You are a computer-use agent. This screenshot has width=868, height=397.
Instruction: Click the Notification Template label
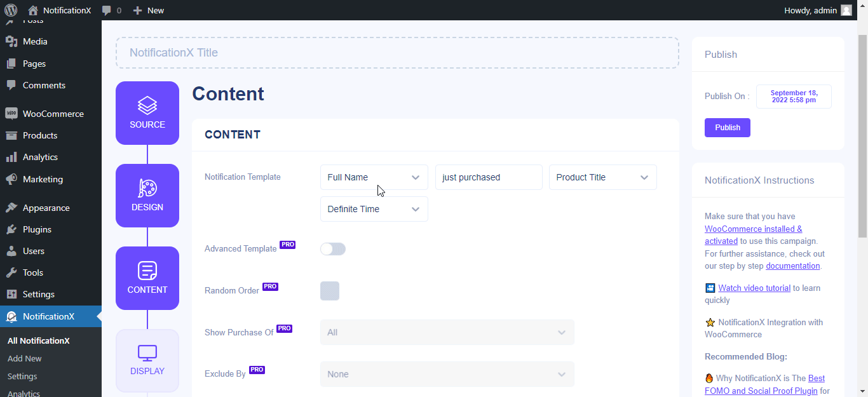(x=243, y=177)
